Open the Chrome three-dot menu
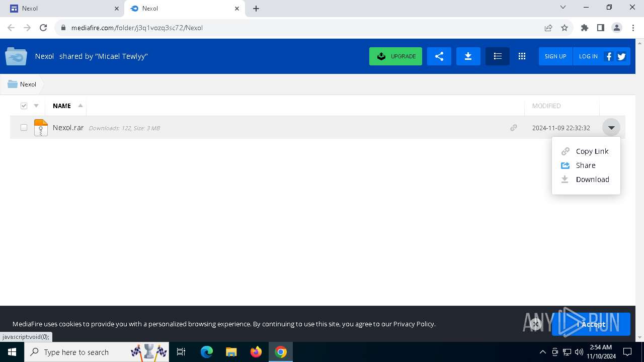 coord(632,28)
